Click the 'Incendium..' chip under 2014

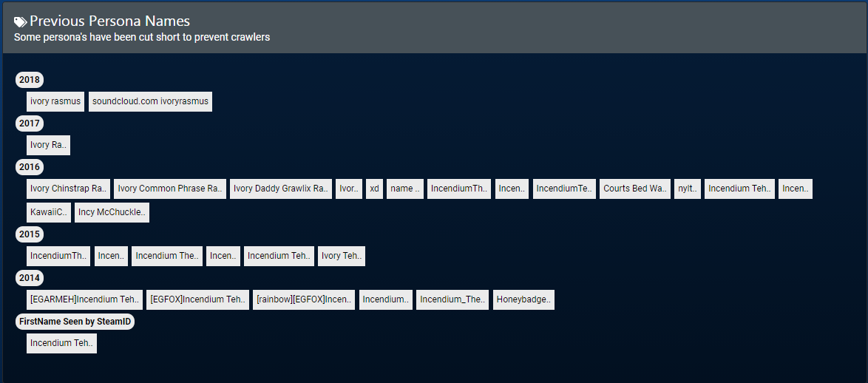pos(386,299)
